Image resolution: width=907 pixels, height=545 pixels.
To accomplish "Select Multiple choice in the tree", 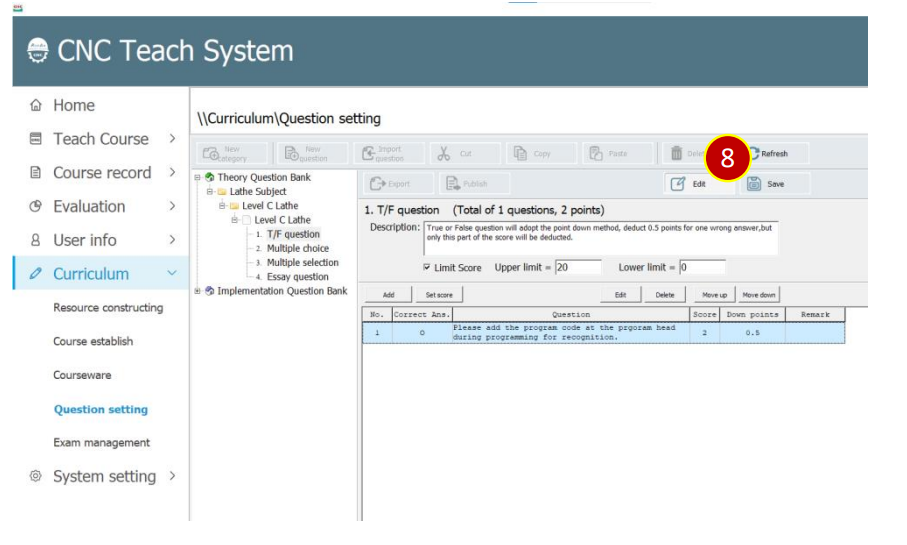I will [297, 248].
